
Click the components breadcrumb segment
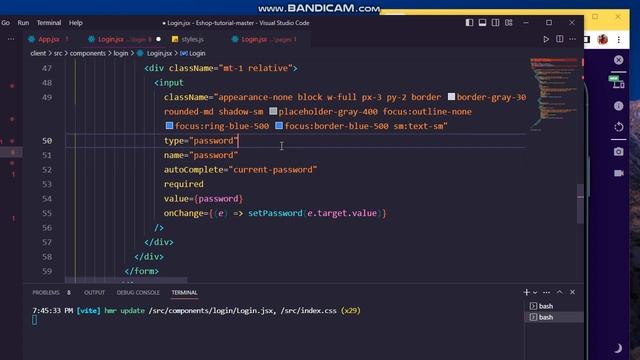point(88,53)
